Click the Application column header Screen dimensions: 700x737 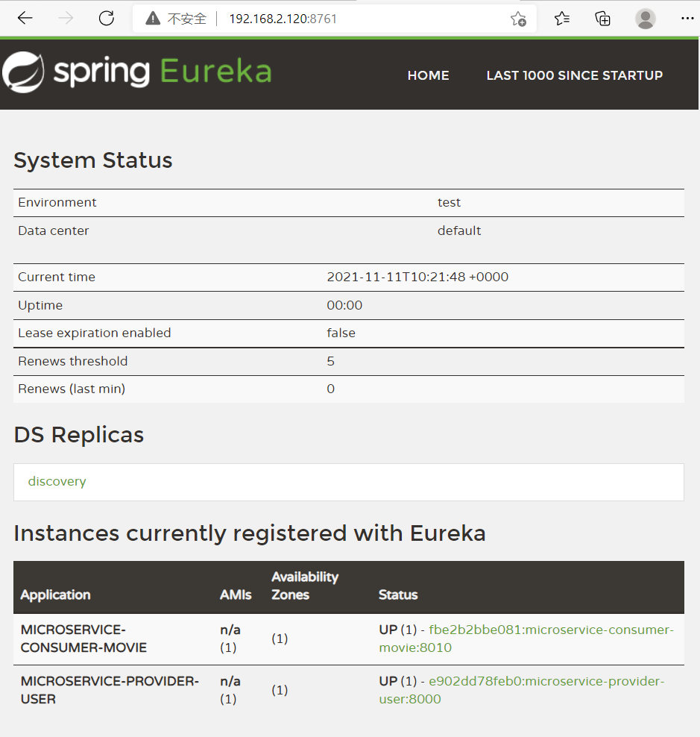55,595
